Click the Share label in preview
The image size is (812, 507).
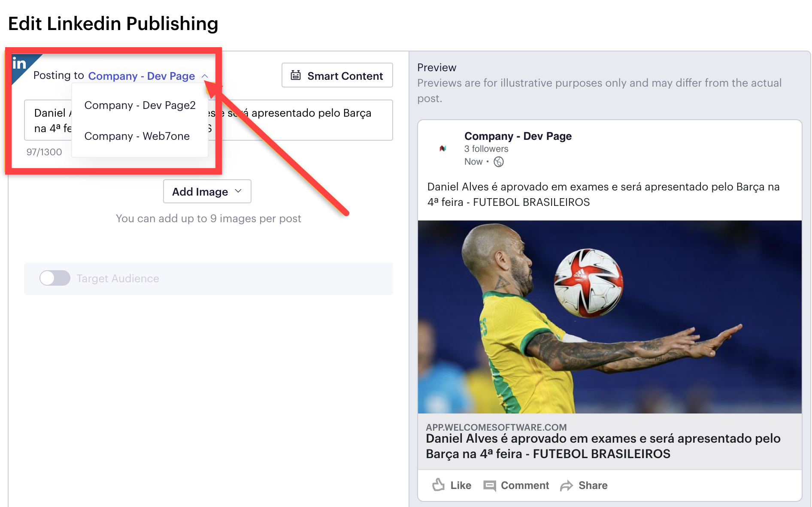point(593,485)
